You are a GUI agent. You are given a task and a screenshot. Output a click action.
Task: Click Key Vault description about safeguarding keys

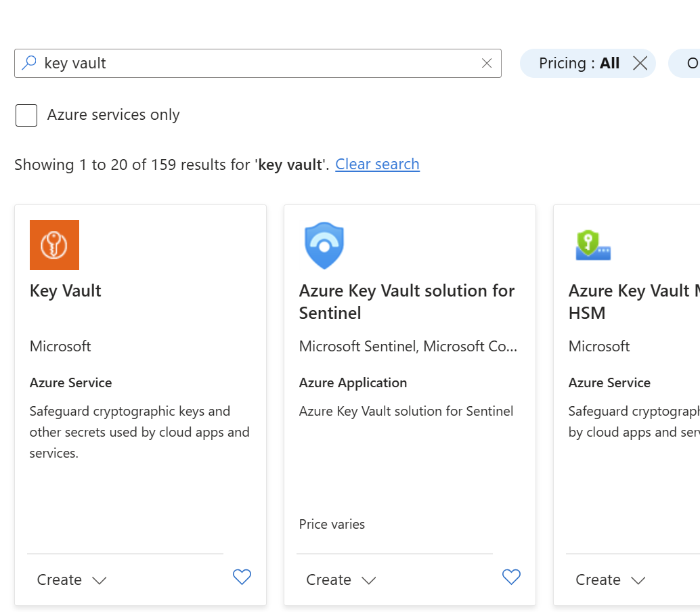coord(139,432)
